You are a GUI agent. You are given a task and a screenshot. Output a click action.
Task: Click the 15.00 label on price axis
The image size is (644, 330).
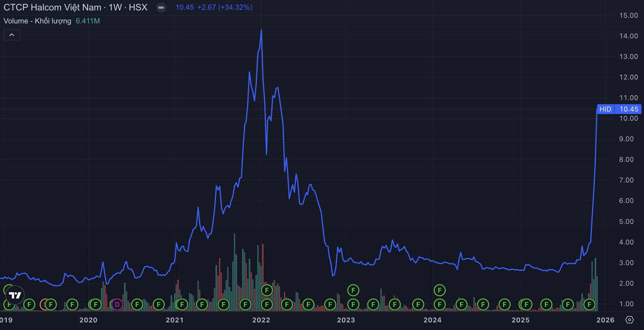coord(628,16)
